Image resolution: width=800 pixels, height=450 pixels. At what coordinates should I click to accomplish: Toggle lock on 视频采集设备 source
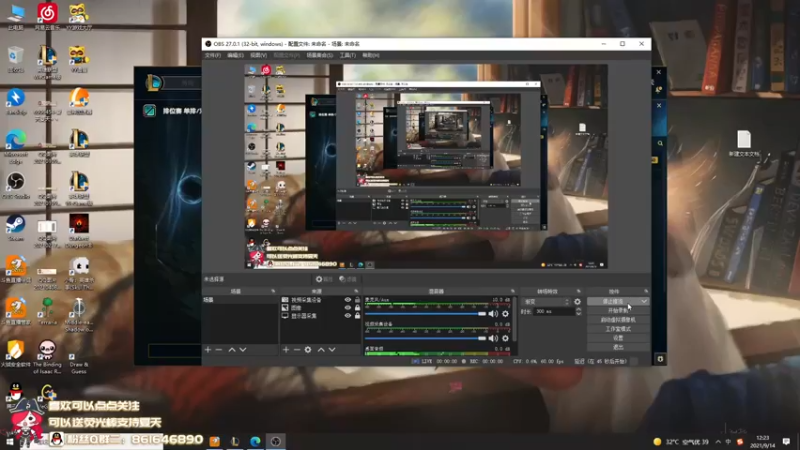coord(358,300)
